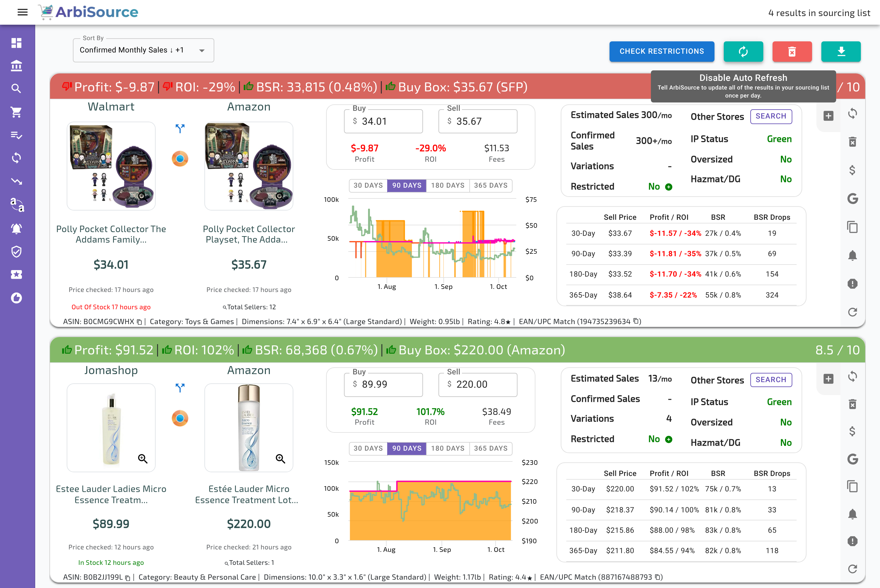
Task: Click the copy icon in Polly Pocket card
Action: pyautogui.click(x=853, y=227)
